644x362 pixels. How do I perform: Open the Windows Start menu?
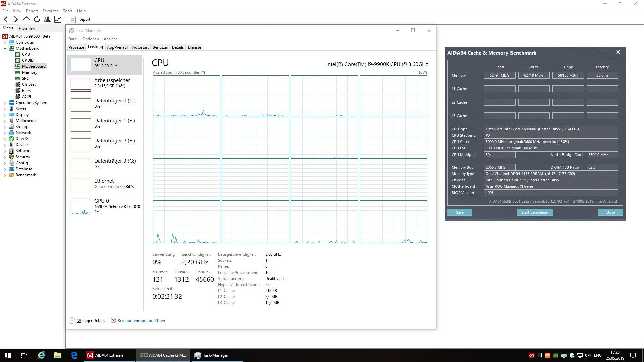[8, 355]
